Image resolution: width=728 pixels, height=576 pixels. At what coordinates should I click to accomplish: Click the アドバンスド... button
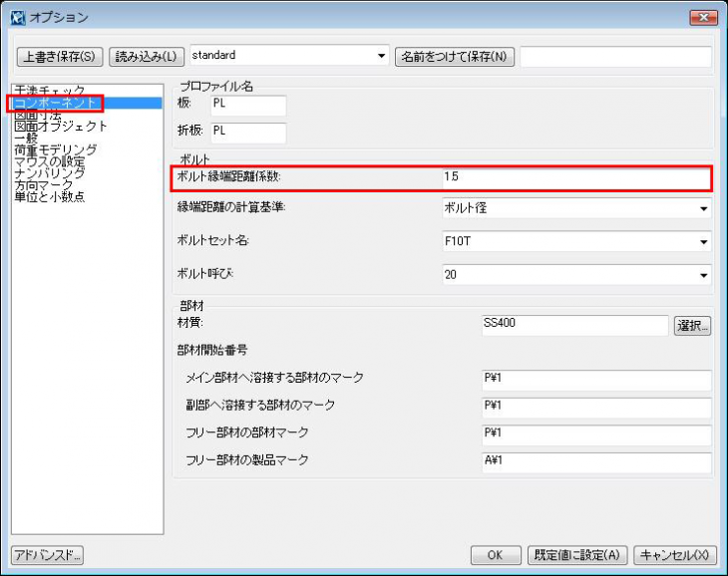click(x=47, y=555)
